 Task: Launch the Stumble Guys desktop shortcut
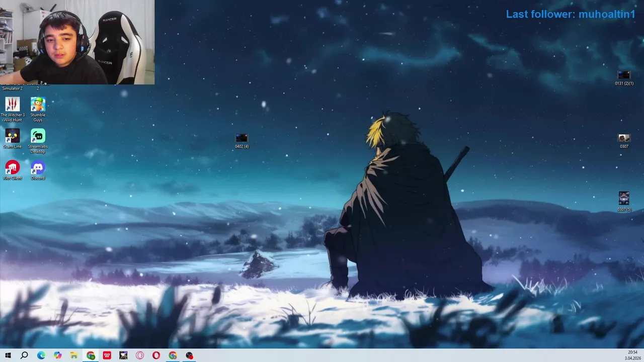coord(38,109)
